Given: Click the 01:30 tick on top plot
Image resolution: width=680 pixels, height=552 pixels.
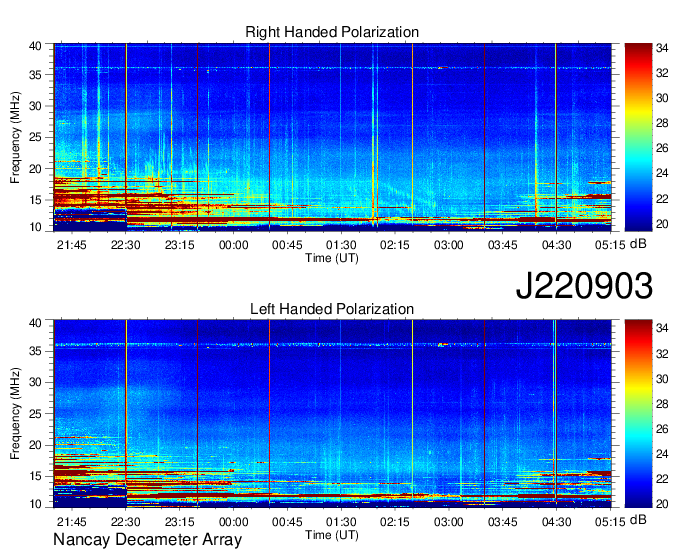Looking at the screenshot, I should click(x=341, y=245).
